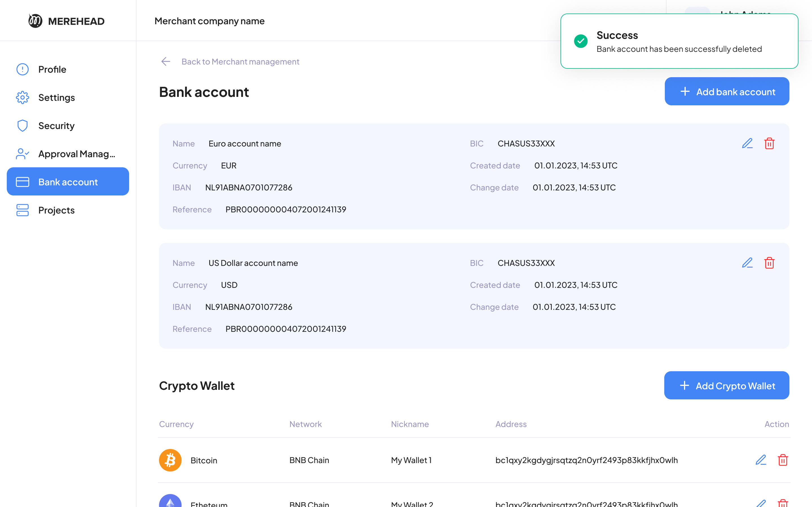Image resolution: width=812 pixels, height=507 pixels.
Task: Click Add Crypto Wallet button
Action: [x=727, y=386]
